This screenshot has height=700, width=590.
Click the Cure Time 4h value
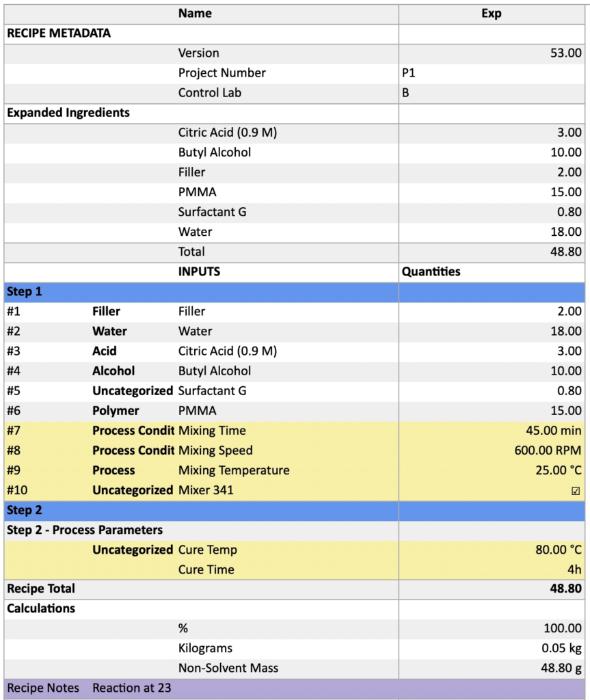point(574,569)
